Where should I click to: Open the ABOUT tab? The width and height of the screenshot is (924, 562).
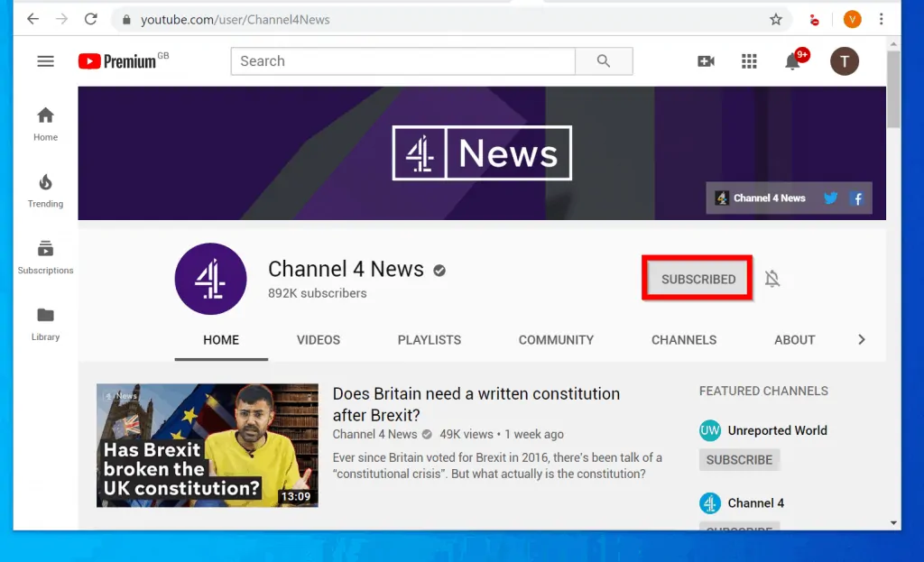pos(794,340)
